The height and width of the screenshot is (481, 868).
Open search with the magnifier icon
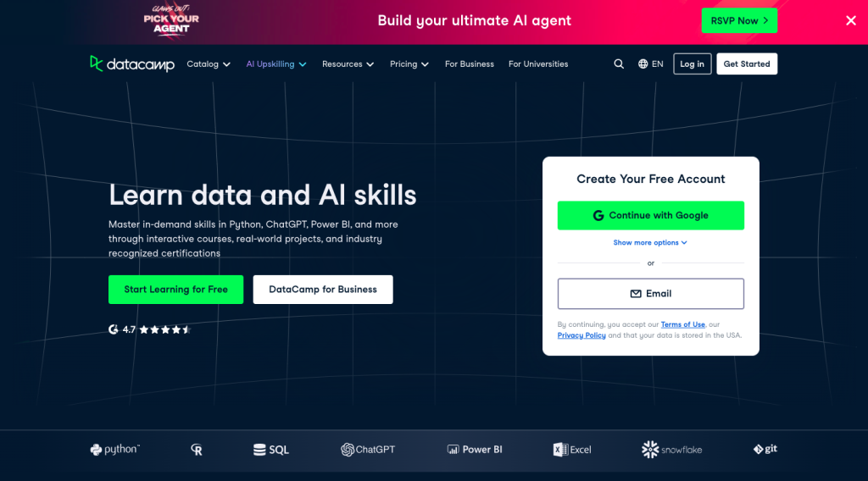[x=619, y=64]
